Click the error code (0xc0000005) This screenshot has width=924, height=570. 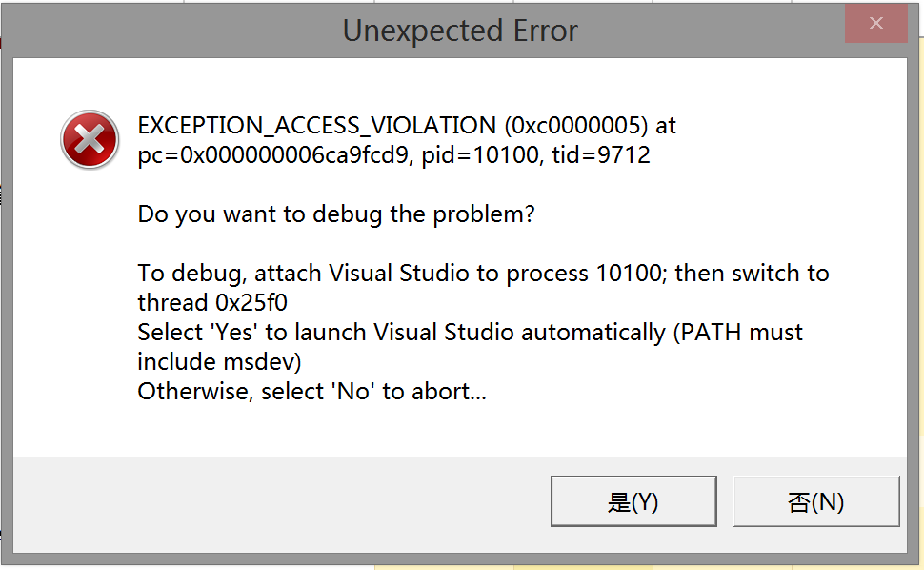coord(575,126)
